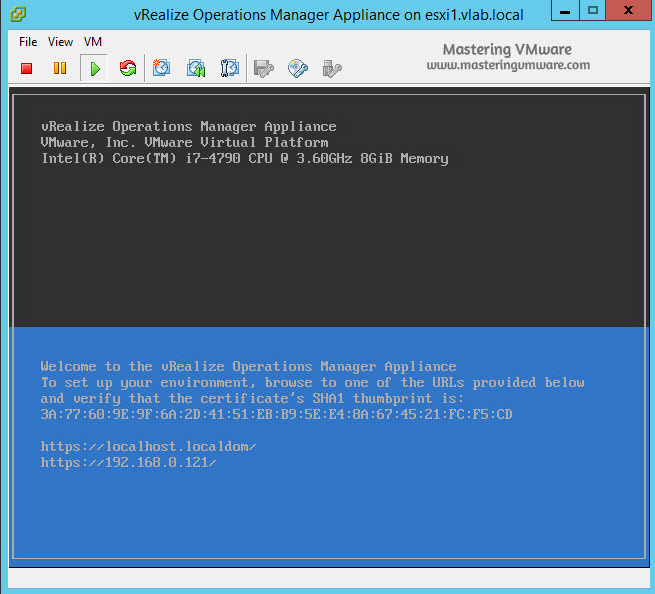
Task: Click the 'To set up your environment' line
Action: [312, 383]
